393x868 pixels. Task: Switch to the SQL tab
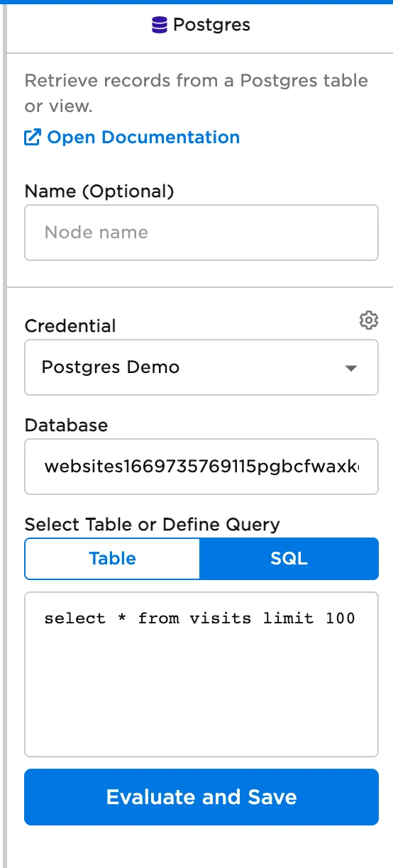[x=289, y=558]
